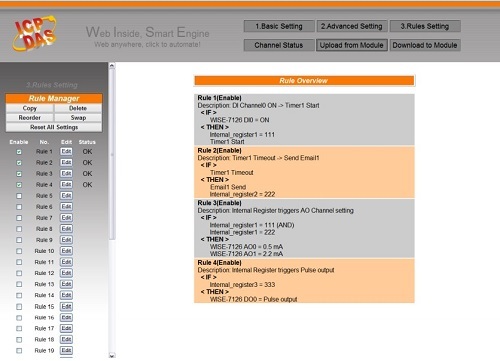Enable the Rule 10 checkbox

tap(19, 251)
